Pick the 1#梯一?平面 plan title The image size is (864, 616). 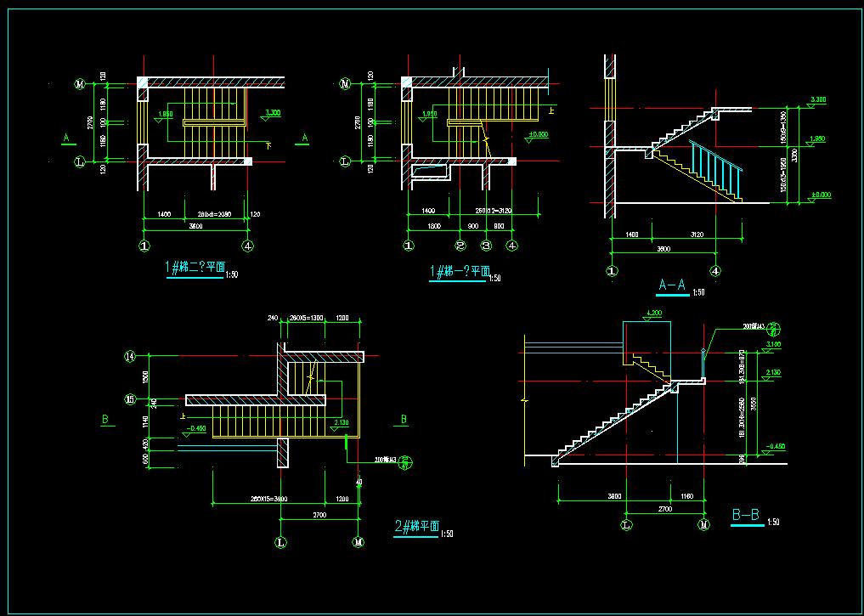pos(460,272)
